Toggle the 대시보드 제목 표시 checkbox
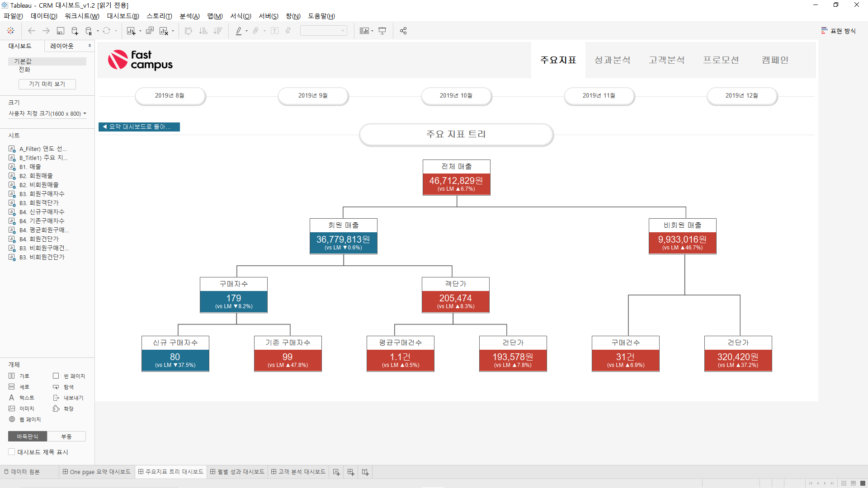 point(12,452)
